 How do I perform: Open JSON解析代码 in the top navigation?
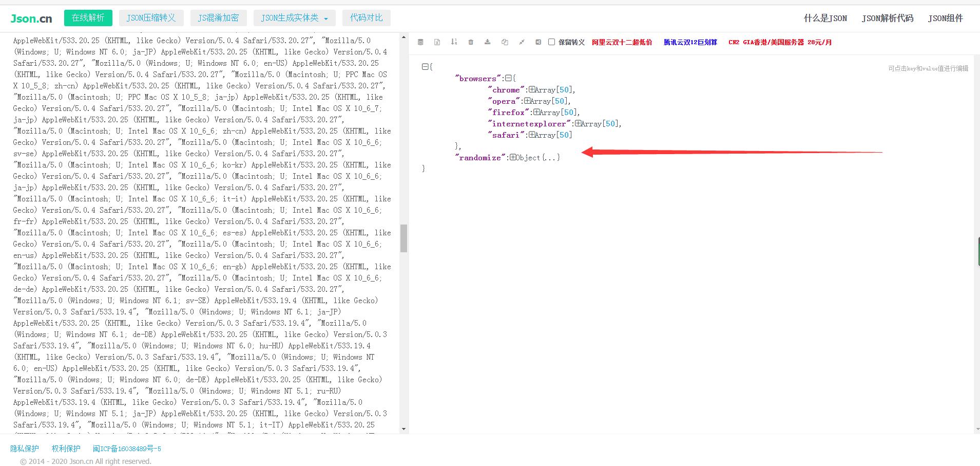coord(888,18)
